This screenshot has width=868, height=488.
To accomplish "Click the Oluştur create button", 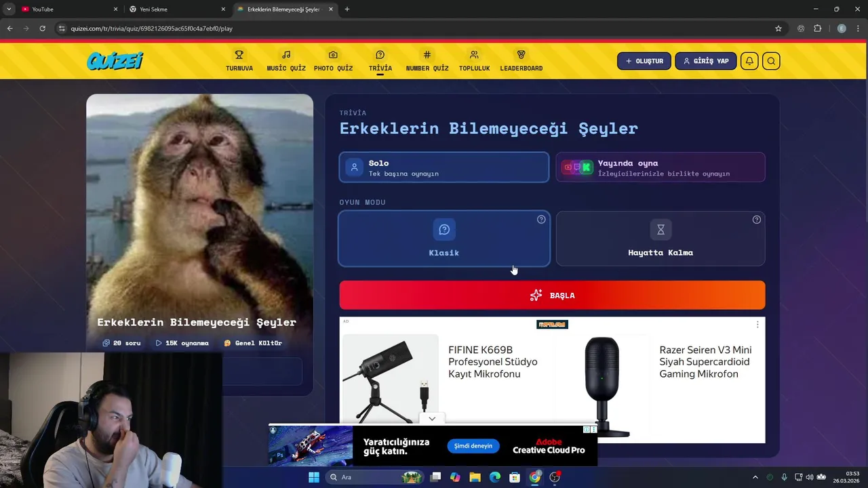I will click(644, 61).
